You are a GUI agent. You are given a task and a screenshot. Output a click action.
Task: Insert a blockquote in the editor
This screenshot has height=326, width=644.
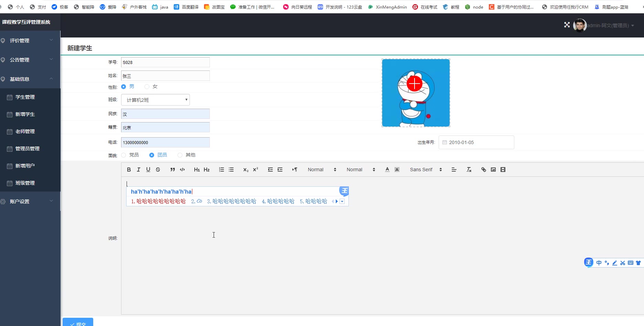coord(173,170)
